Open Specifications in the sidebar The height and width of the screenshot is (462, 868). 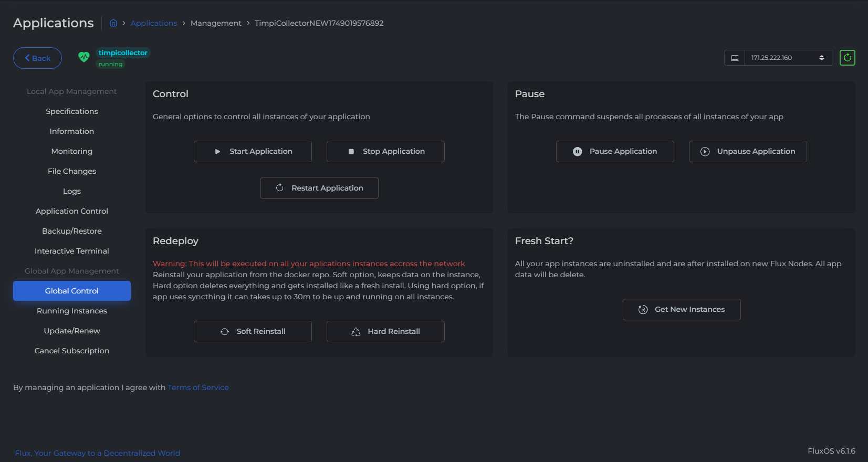click(72, 111)
